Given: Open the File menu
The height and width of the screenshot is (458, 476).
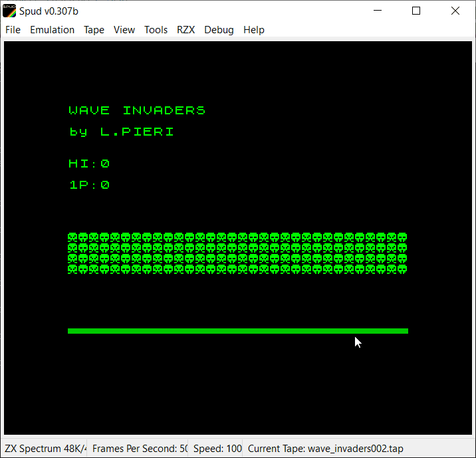Looking at the screenshot, I should pyautogui.click(x=13, y=30).
